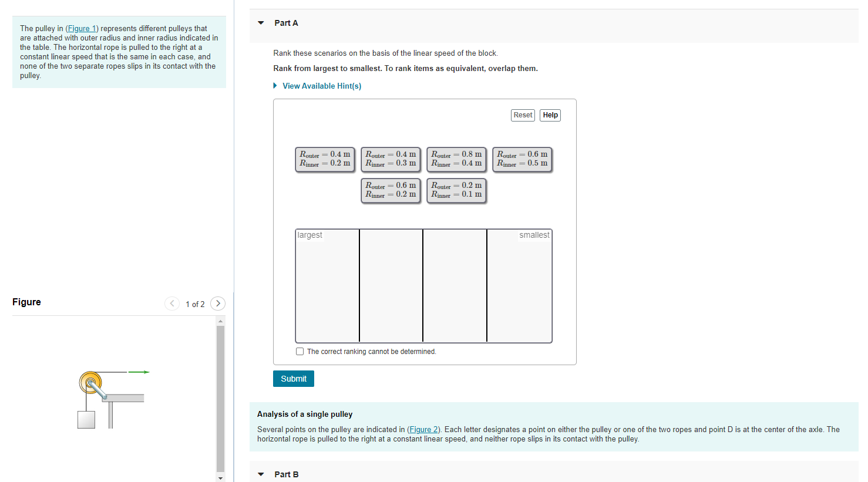
Task: Collapse the Part B section arrow
Action: (x=261, y=474)
